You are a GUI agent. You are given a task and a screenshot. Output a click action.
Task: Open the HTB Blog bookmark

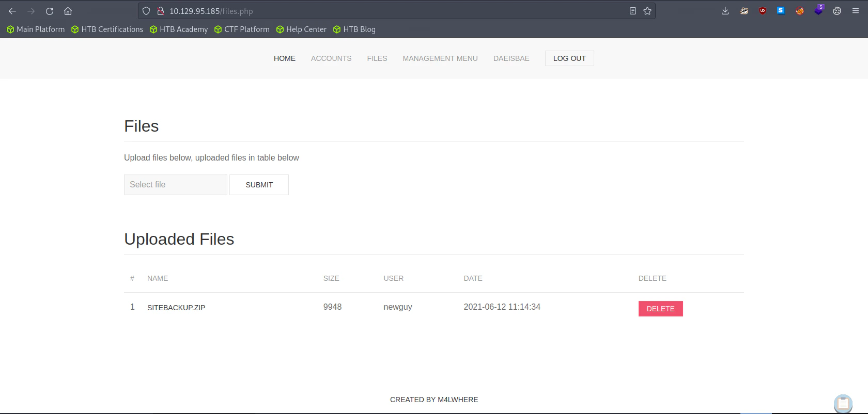354,29
